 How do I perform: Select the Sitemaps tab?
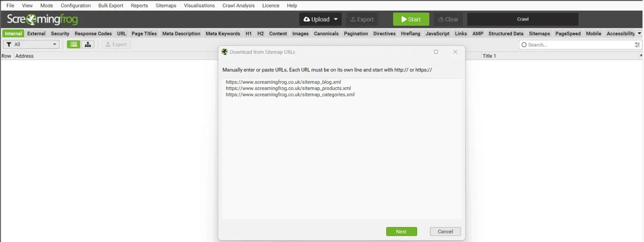click(x=539, y=33)
